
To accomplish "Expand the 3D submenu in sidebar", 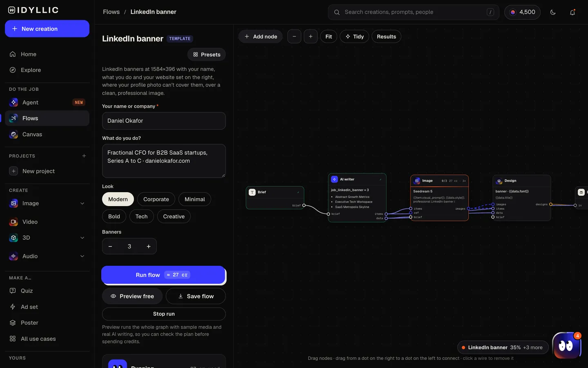I will (82, 238).
